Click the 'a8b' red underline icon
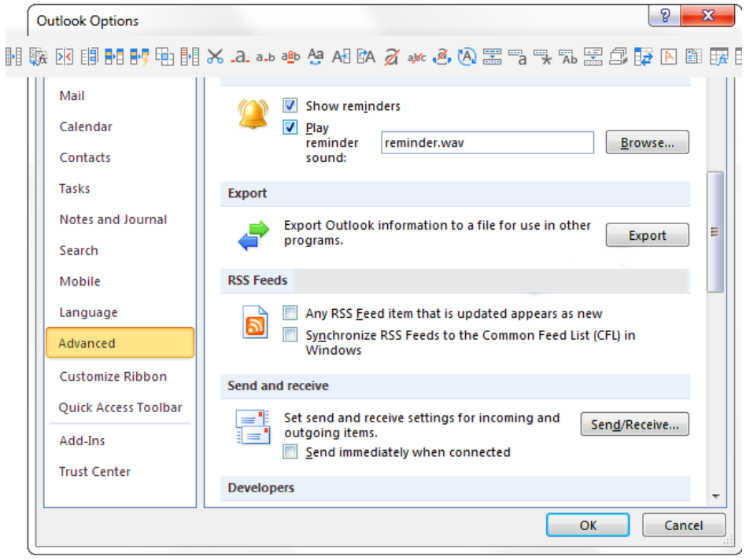The width and height of the screenshot is (746, 560). 290,57
